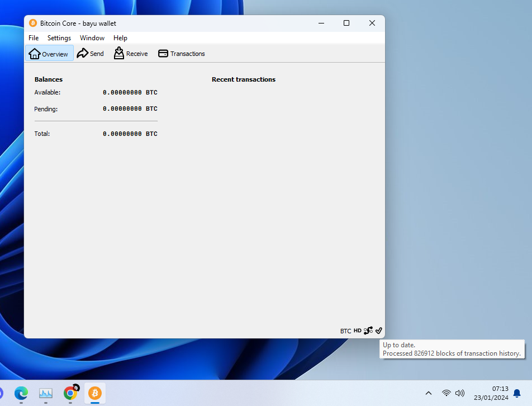Screen dimensions: 532x406
Task: Open the Overview tab
Action: click(49, 53)
